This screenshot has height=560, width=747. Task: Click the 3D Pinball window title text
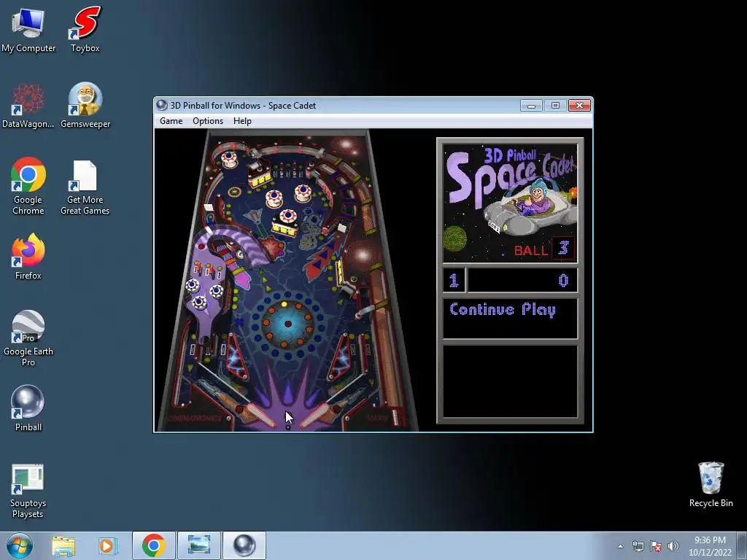pos(243,105)
